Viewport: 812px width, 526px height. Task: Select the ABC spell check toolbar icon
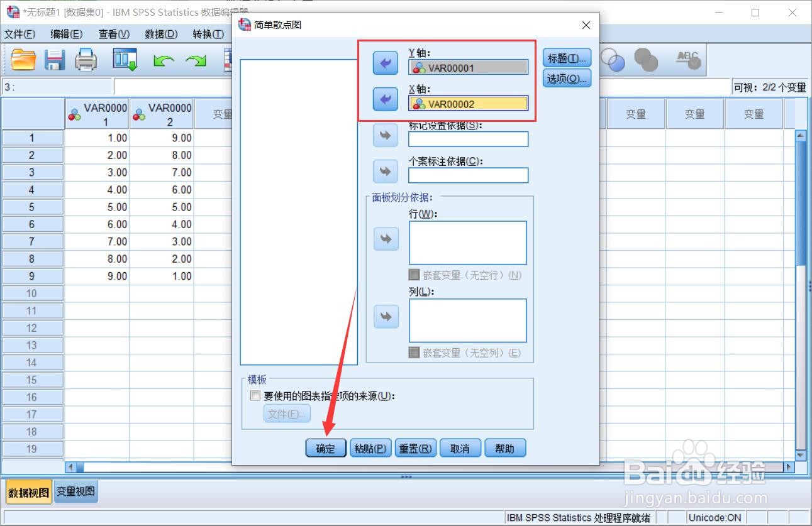(689, 60)
